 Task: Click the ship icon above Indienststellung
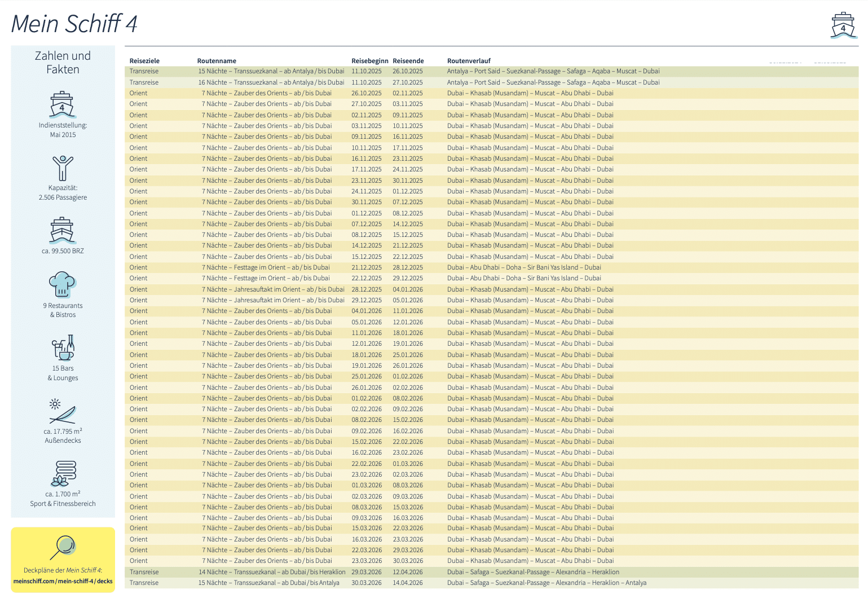click(63, 104)
